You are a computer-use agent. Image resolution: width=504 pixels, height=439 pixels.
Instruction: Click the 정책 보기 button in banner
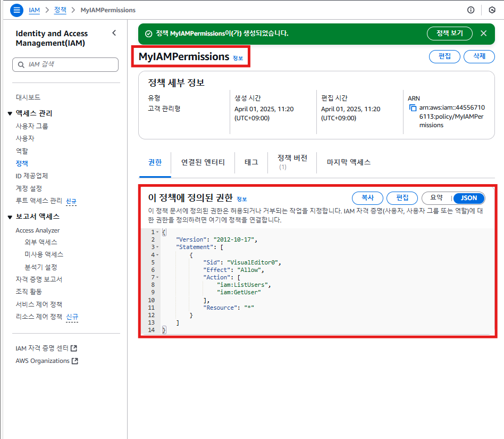tap(449, 33)
